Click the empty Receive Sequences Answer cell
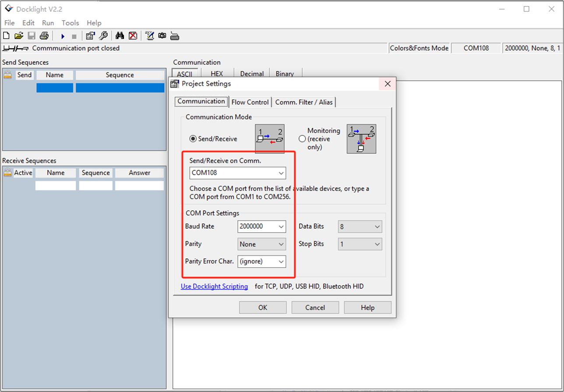This screenshot has height=392, width=564. [140, 186]
